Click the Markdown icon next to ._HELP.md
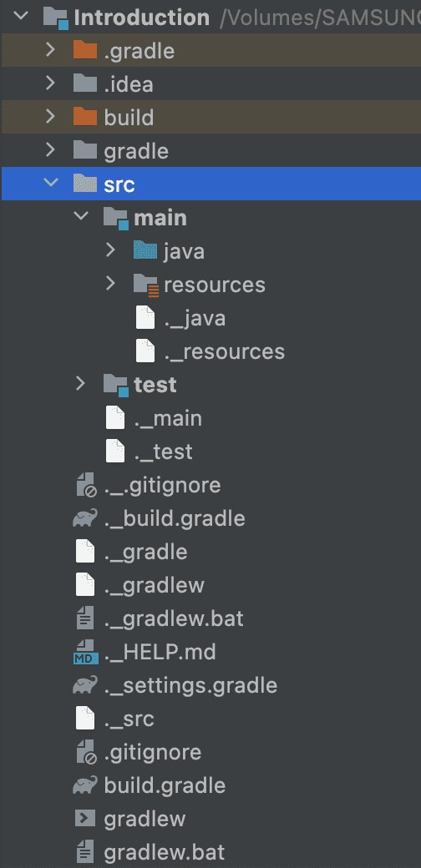This screenshot has height=868, width=421. click(85, 652)
